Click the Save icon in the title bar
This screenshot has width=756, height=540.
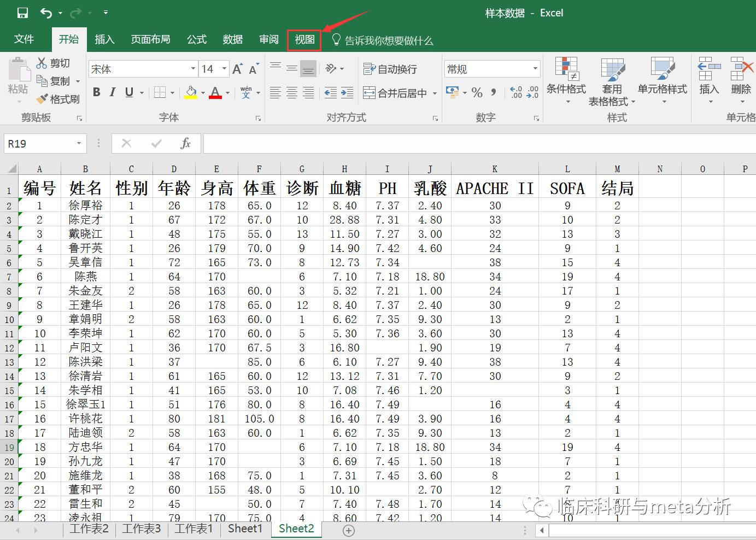click(x=22, y=13)
